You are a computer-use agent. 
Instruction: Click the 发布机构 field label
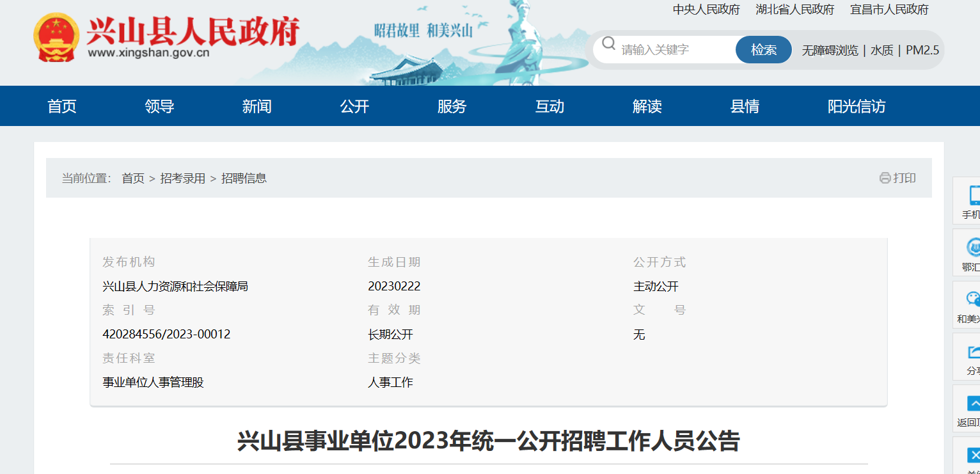pos(129,262)
